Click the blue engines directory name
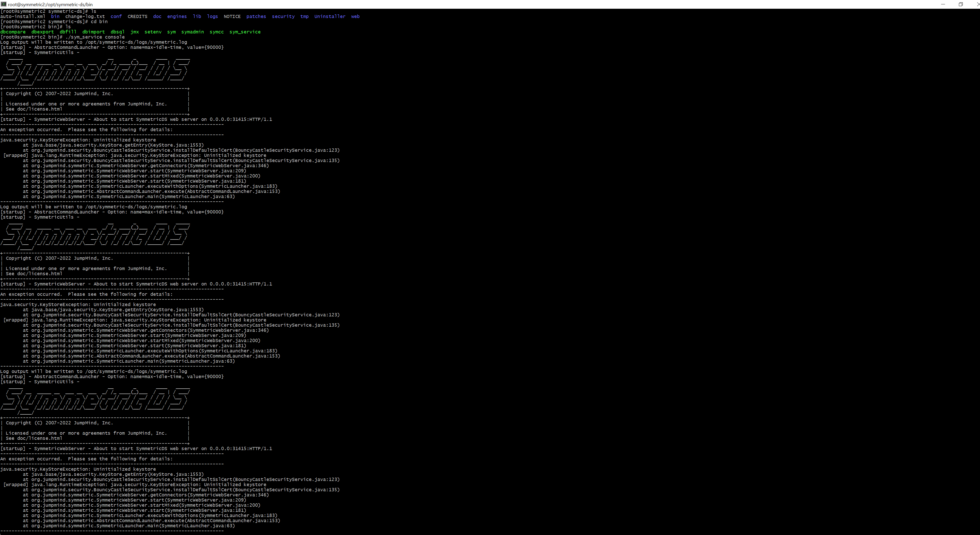Viewport: 980px width, 535px height. pos(177,16)
